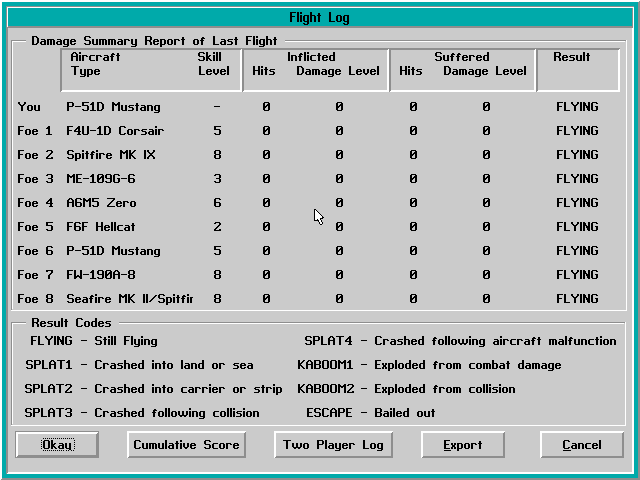Click the 'Result' column header
The height and width of the screenshot is (480, 640).
[571, 57]
